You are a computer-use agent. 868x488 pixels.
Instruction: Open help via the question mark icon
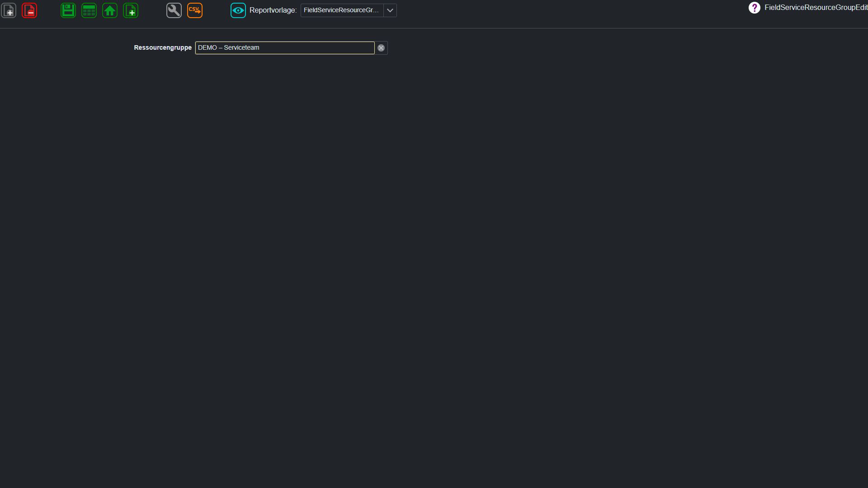(x=755, y=8)
